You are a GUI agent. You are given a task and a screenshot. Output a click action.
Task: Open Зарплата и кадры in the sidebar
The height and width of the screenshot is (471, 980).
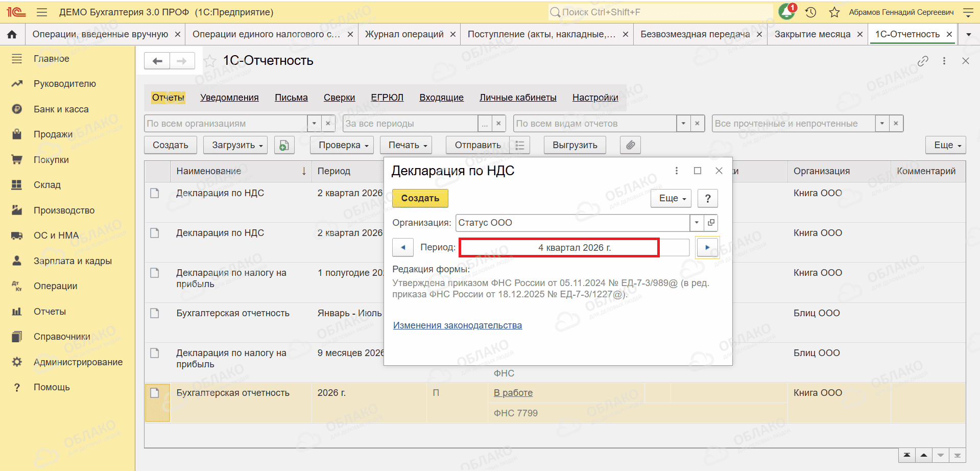click(73, 261)
